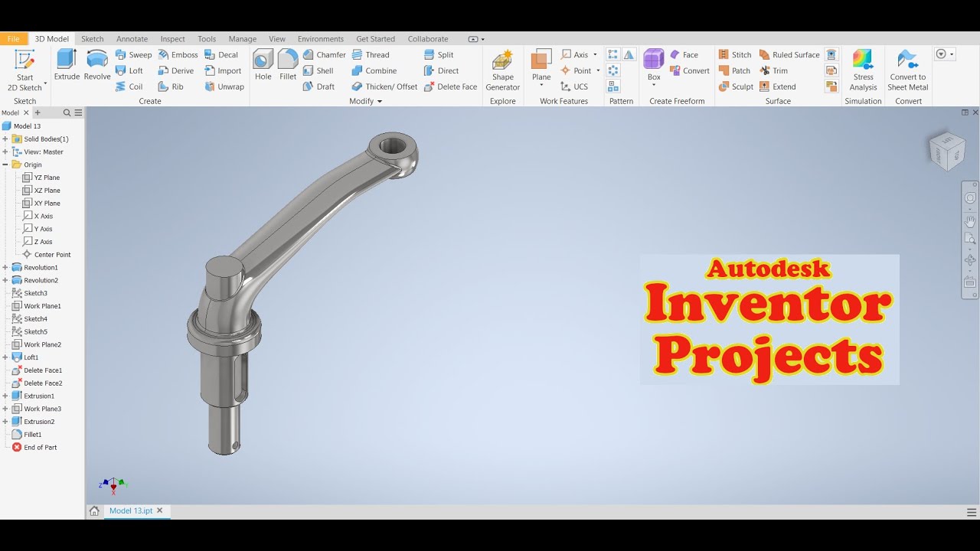The height and width of the screenshot is (551, 980).
Task: Select Fillet1 in the browser
Action: pyautogui.click(x=28, y=435)
